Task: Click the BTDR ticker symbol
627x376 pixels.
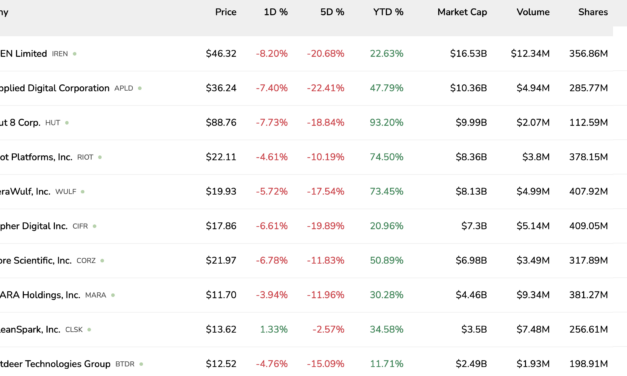Action: (x=125, y=364)
